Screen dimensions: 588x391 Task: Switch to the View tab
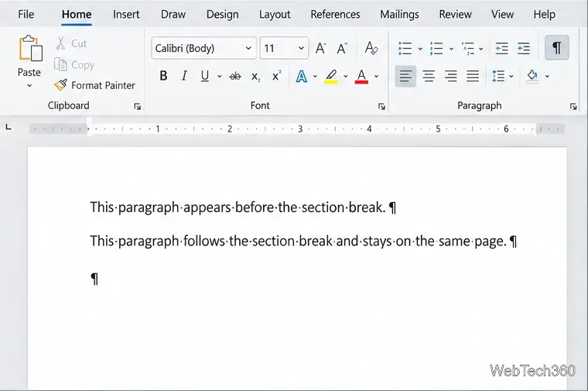(x=502, y=14)
